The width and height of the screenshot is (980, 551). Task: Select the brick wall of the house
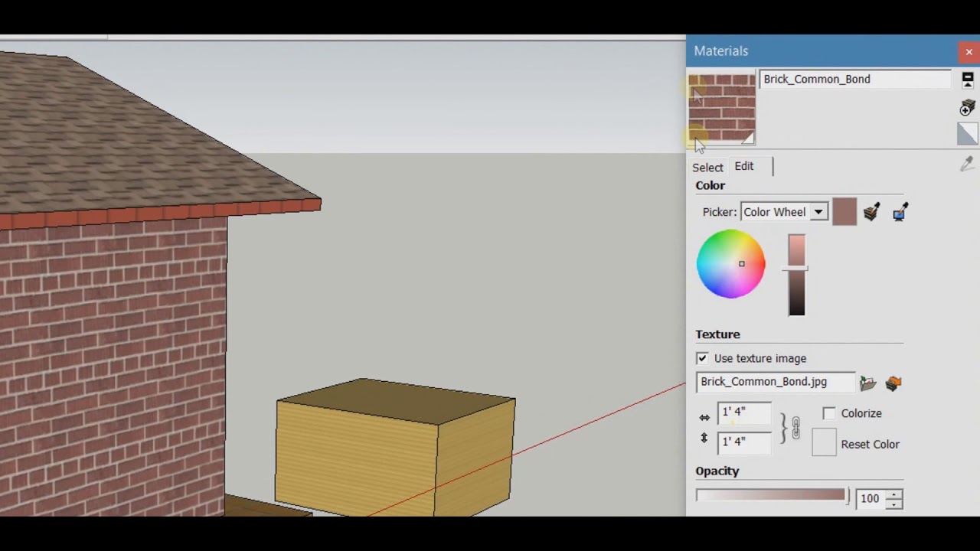(113, 367)
